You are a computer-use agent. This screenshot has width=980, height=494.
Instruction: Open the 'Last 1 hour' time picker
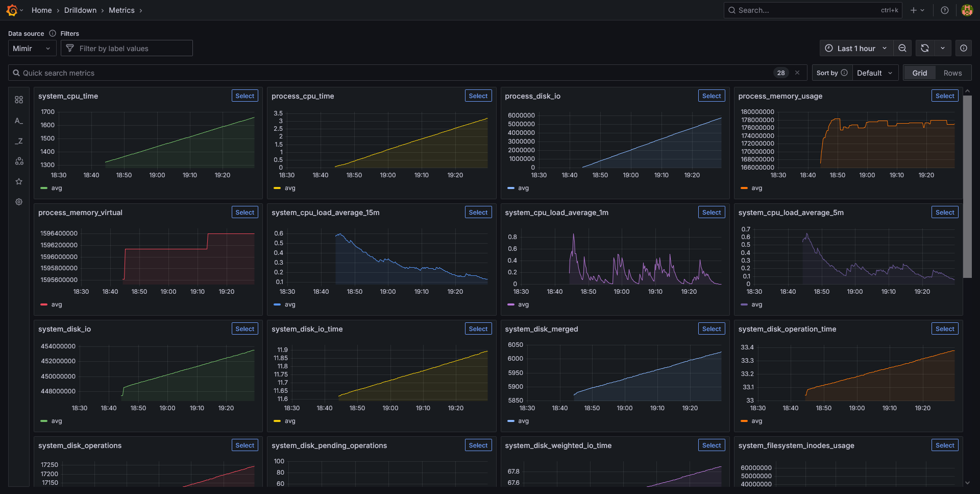(x=856, y=49)
